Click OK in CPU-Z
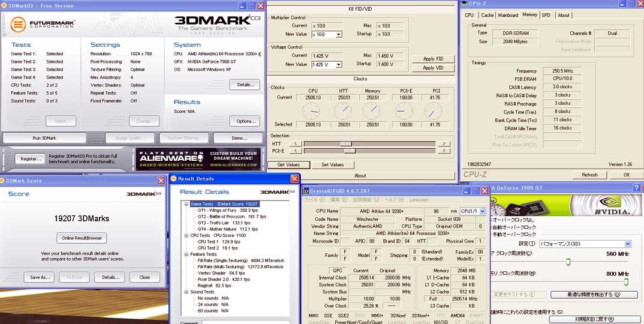This screenshot has width=644, height=324. 627,175
